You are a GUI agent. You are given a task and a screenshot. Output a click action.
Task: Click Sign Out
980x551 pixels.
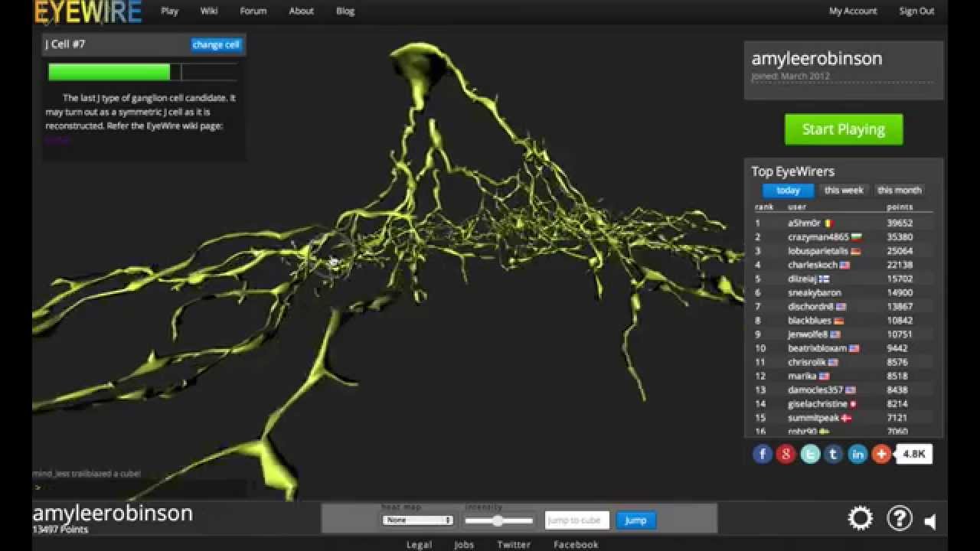tap(916, 11)
